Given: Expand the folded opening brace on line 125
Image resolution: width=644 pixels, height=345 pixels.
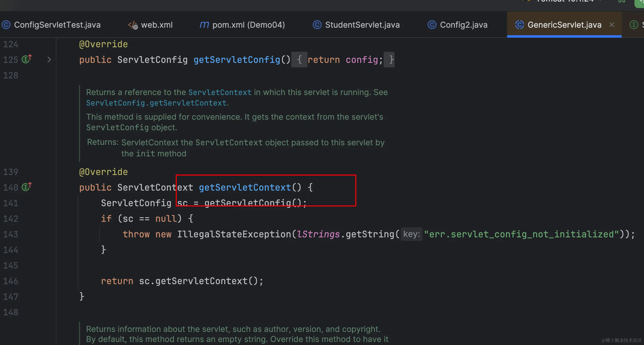Looking at the screenshot, I should click(x=299, y=60).
